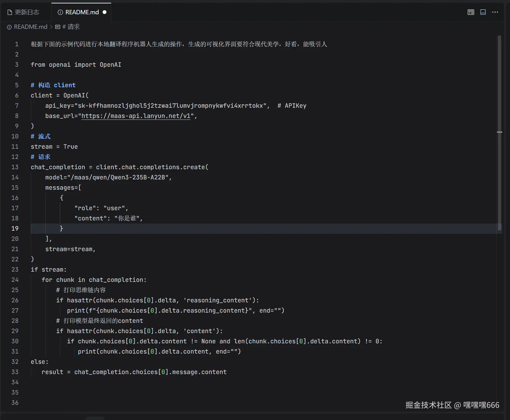The width and height of the screenshot is (510, 420).
Task: Click "chat_completion = client.chat.completions.create(" line
Action: (119, 167)
